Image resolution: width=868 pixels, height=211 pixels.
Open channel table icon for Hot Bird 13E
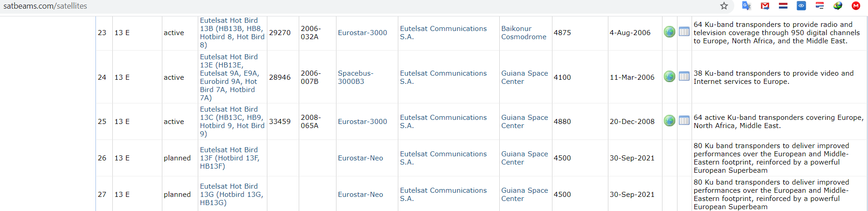684,76
